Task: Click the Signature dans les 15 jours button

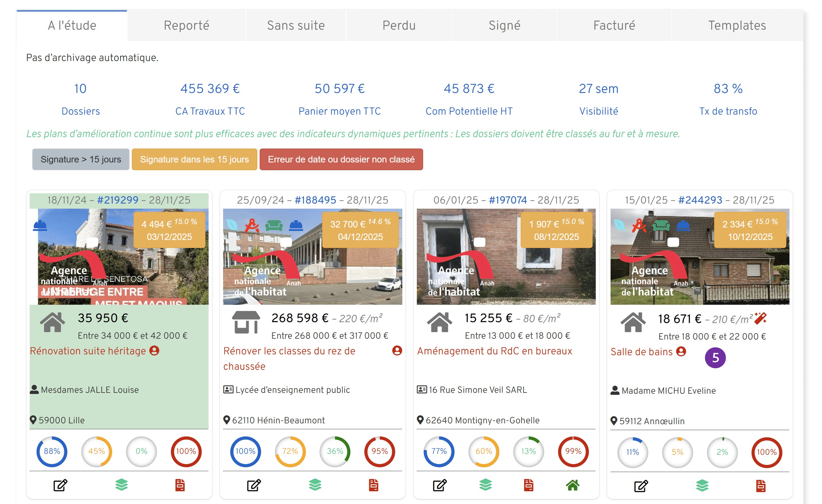Action: point(194,159)
